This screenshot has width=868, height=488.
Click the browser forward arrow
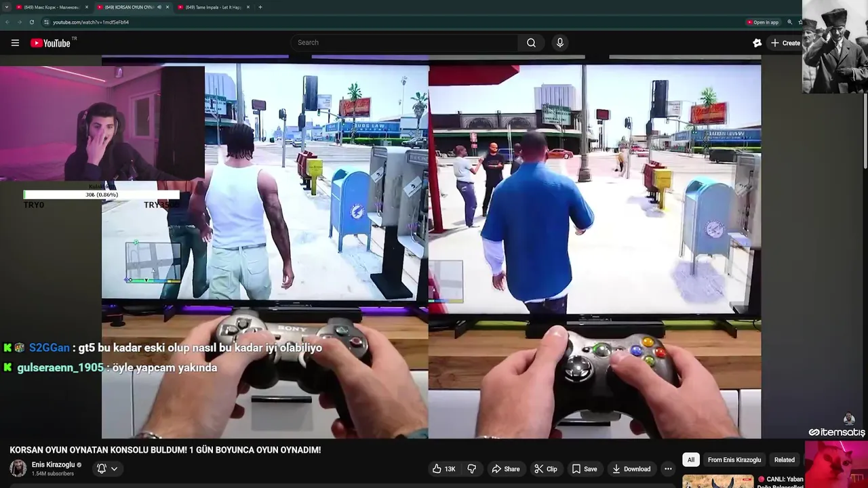19,22
